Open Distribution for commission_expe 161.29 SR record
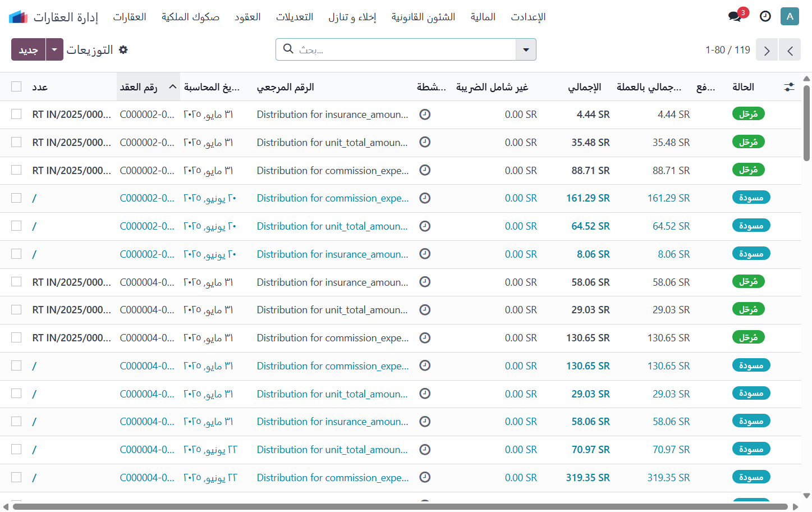812x512 pixels. pyautogui.click(x=333, y=198)
